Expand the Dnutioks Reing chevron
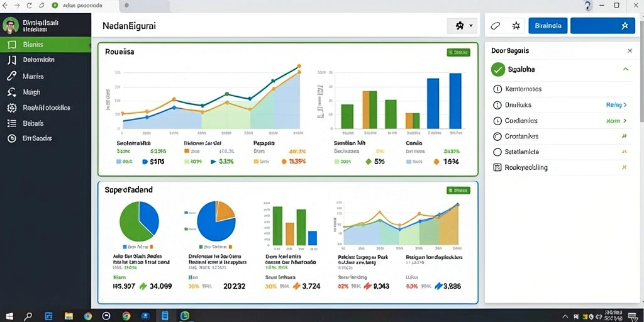 (625, 105)
